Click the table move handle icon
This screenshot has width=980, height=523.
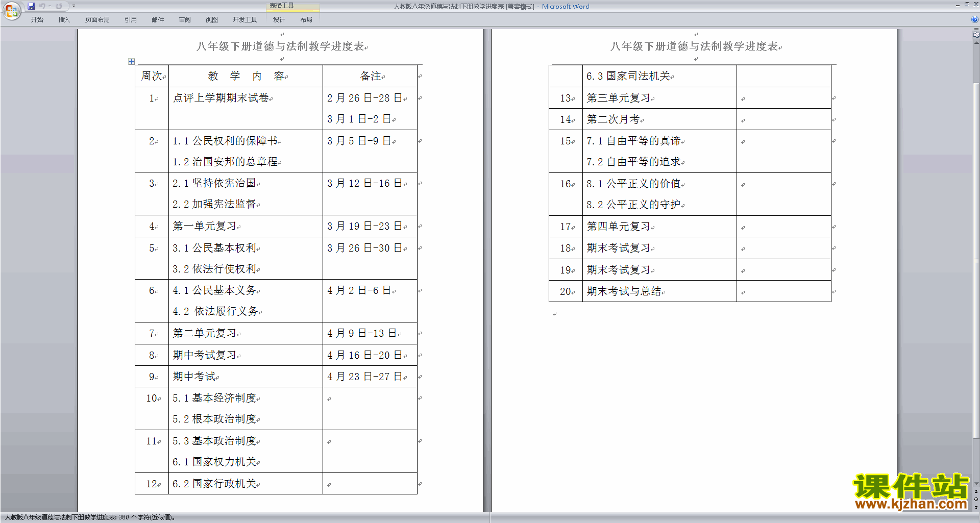click(131, 61)
